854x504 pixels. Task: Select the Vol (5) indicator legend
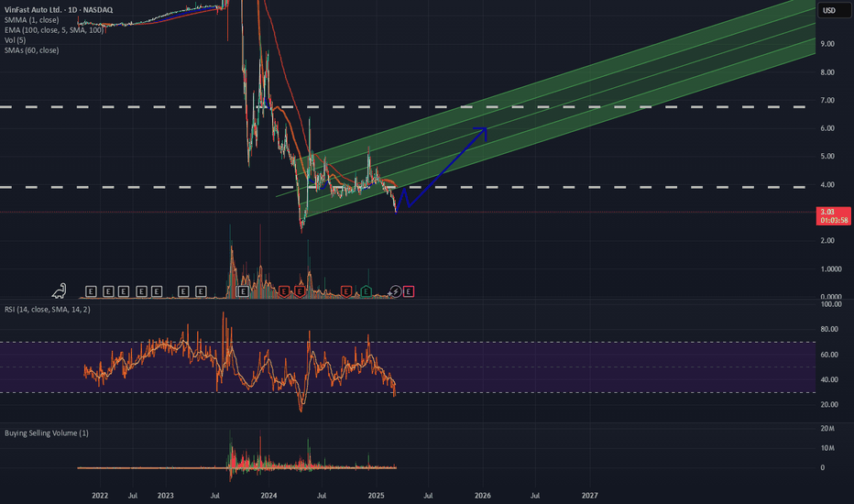point(15,40)
